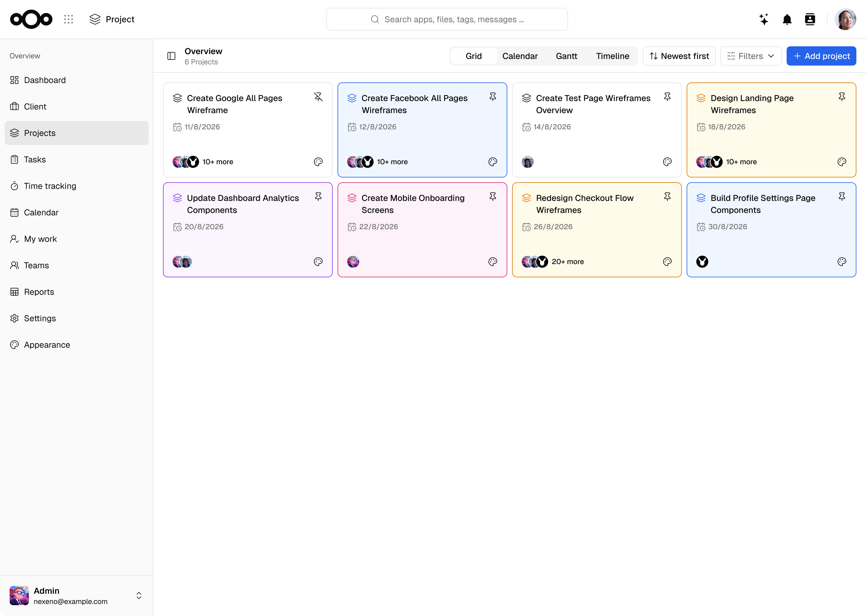Open notifications bell icon
866x616 pixels.
787,19
